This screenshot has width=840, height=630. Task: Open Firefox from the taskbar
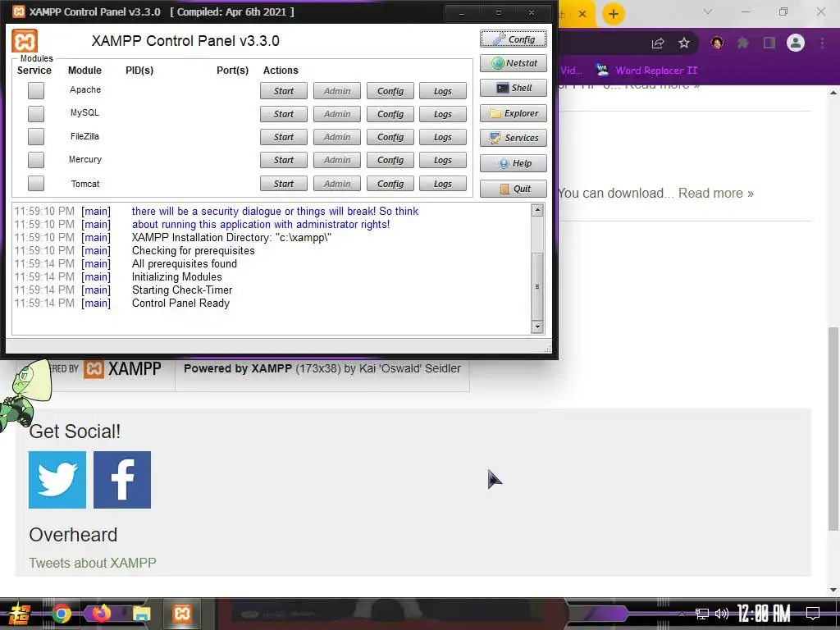[101, 614]
